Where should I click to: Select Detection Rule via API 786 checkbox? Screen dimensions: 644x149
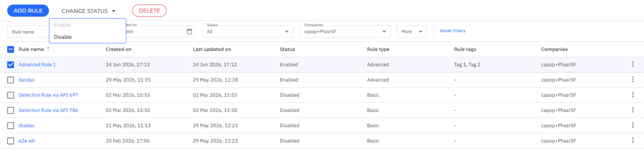pos(11,110)
